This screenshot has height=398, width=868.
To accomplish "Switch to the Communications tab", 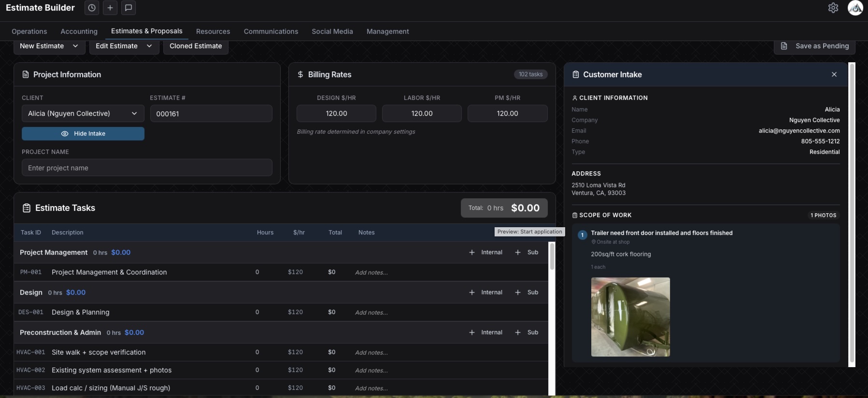I will click(271, 31).
